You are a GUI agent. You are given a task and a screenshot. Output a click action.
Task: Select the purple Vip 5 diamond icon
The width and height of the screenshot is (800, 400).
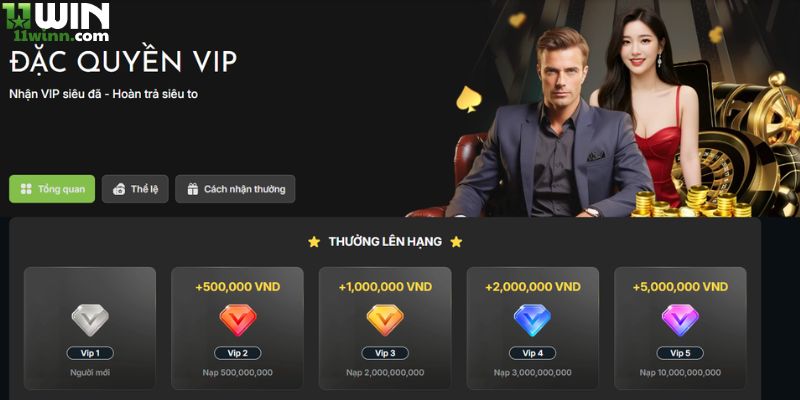[680, 320]
